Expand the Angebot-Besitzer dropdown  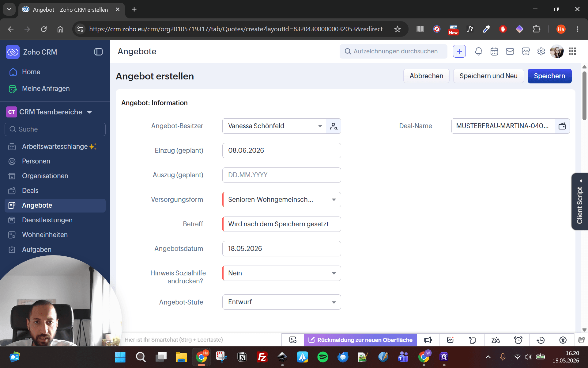(320, 126)
